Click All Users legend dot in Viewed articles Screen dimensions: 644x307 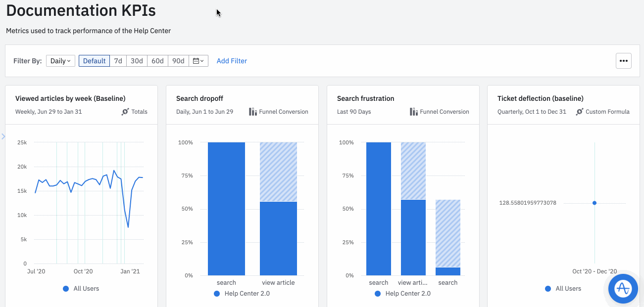point(66,289)
